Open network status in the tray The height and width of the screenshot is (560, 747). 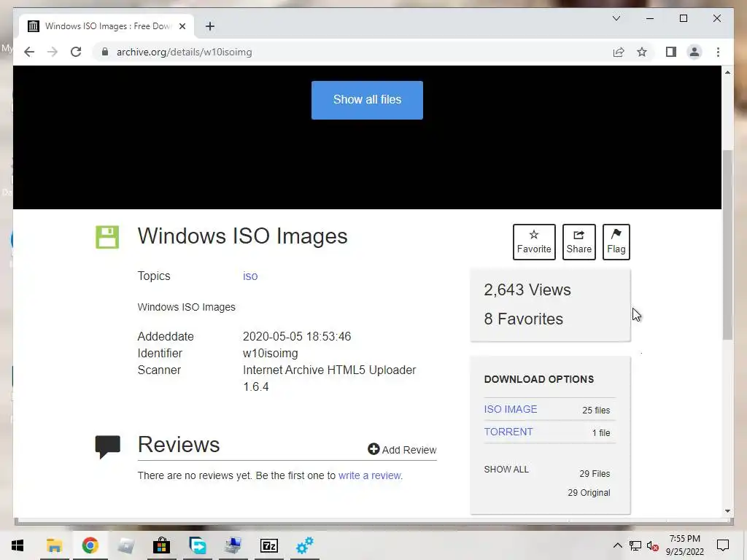pos(635,545)
